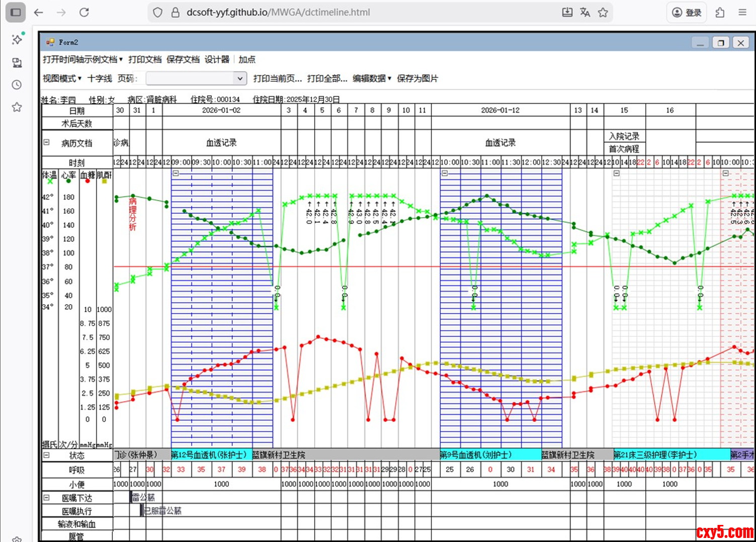Click the Form2 window icon
Image resolution: width=756 pixels, height=542 pixels.
50,42
